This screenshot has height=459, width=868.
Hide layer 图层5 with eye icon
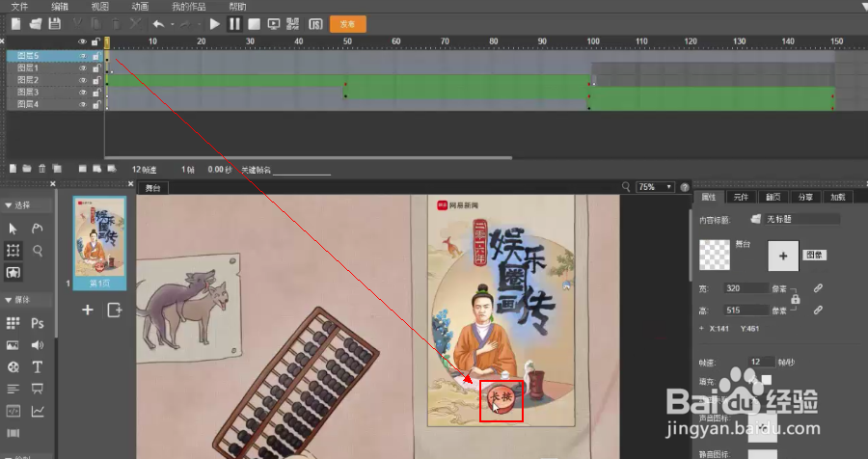pyautogui.click(x=83, y=56)
